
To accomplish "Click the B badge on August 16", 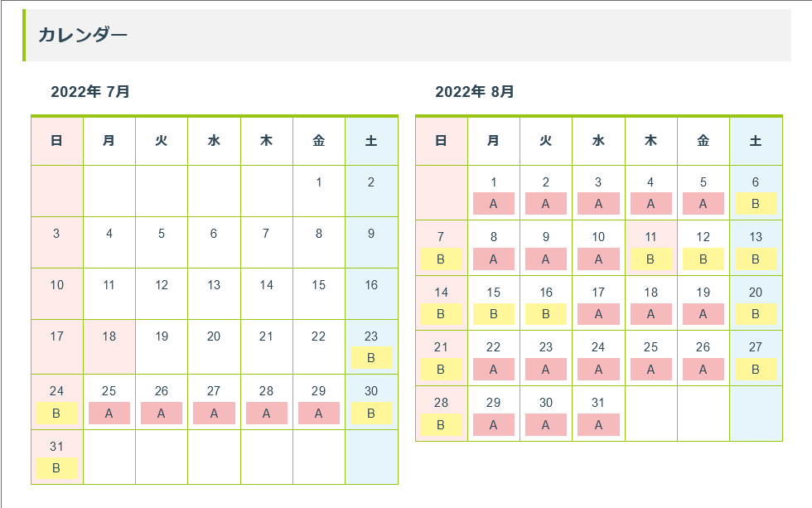I will coord(545,314).
